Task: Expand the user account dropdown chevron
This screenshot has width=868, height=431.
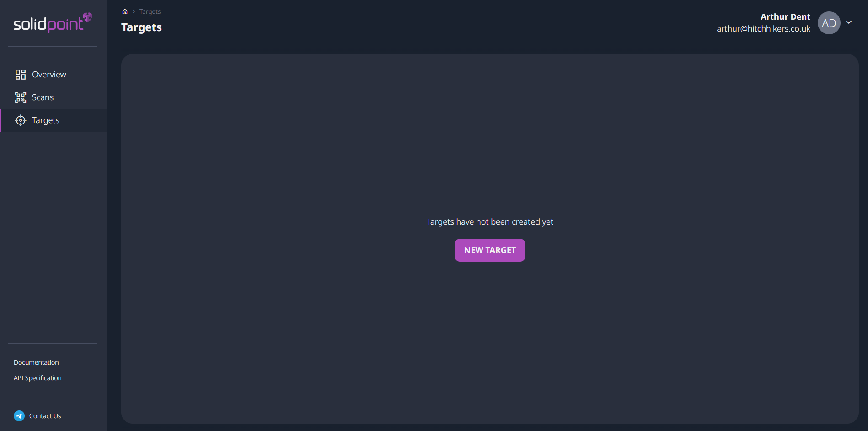Action: [x=849, y=22]
